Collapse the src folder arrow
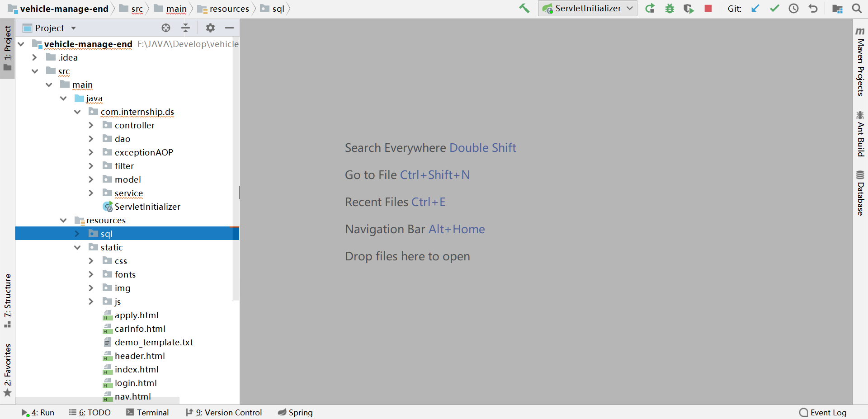This screenshot has width=868, height=419. point(35,71)
